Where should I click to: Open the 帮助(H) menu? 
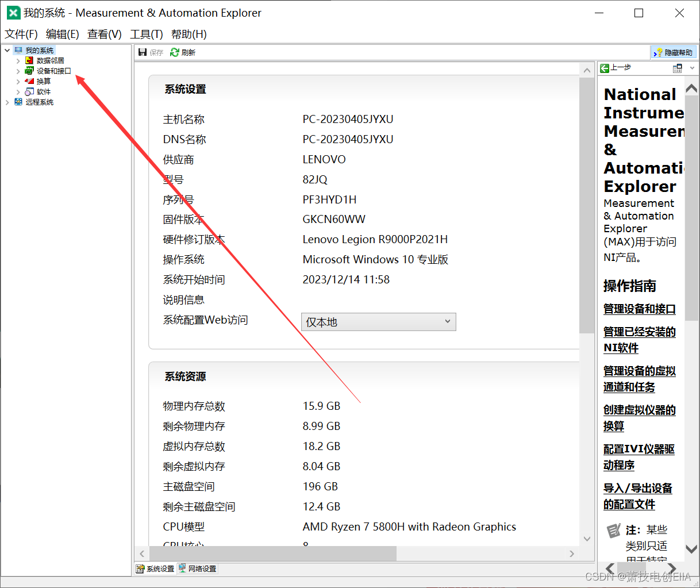pyautogui.click(x=189, y=34)
